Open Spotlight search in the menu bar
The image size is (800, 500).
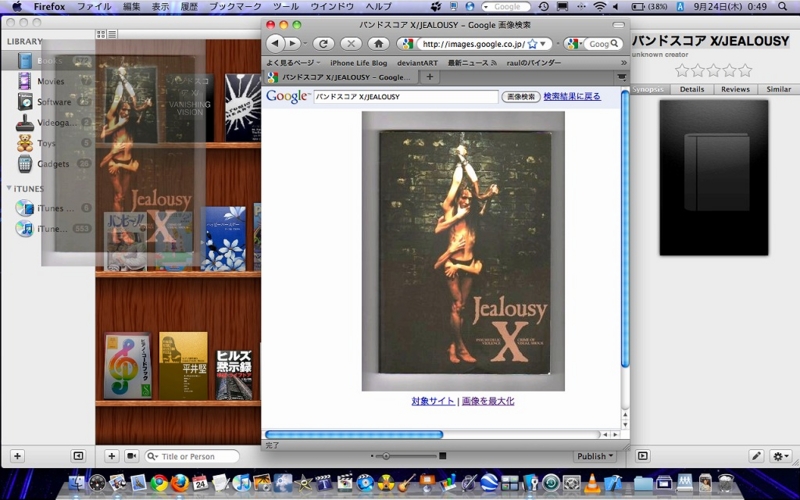[783, 7]
